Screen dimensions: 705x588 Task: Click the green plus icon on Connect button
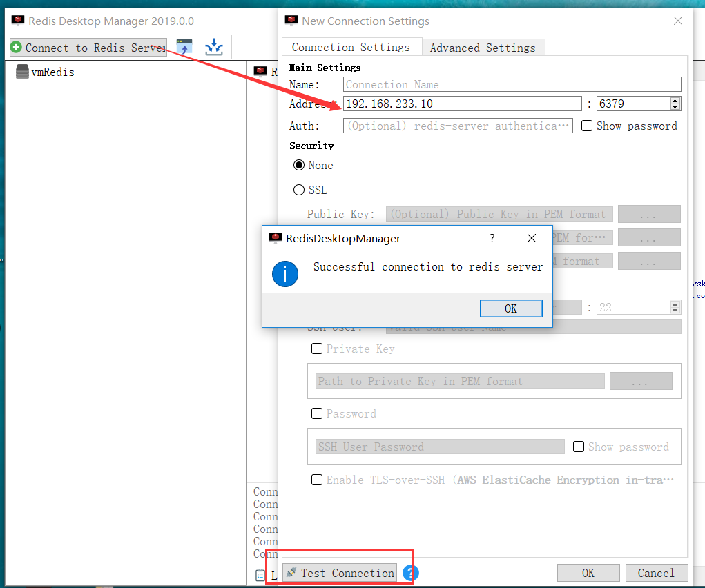point(16,47)
